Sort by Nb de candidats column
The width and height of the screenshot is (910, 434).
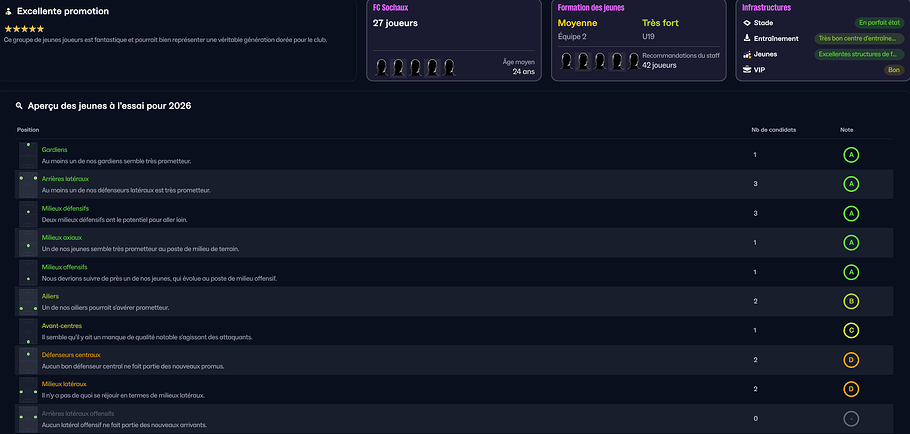click(773, 130)
